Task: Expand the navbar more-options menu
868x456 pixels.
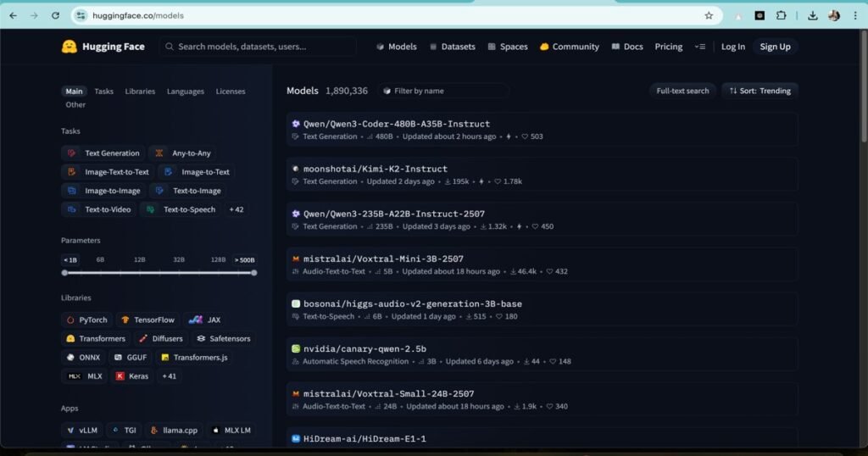Action: click(699, 47)
